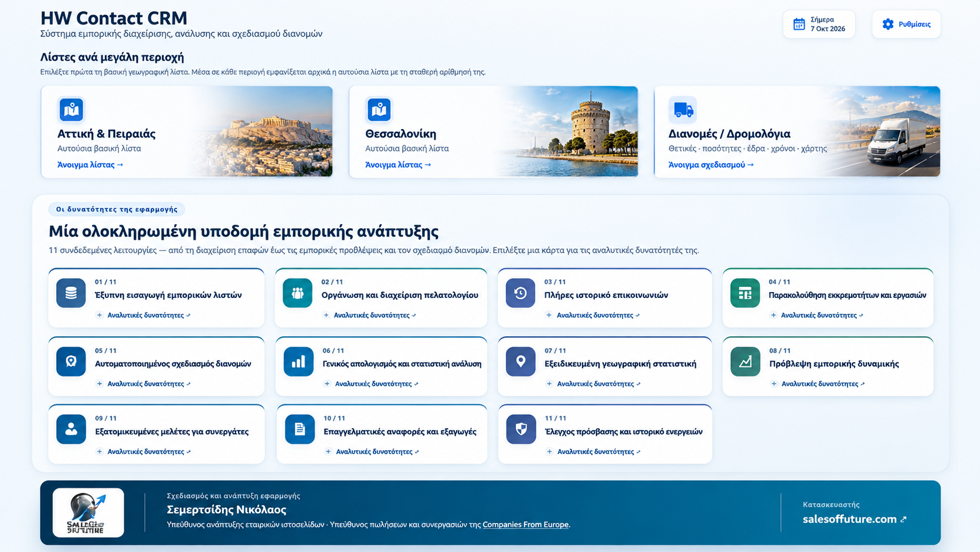Select the bar chart icon for Γενικός απολογισμός
This screenshot has width=980, height=552.
pos(298,361)
